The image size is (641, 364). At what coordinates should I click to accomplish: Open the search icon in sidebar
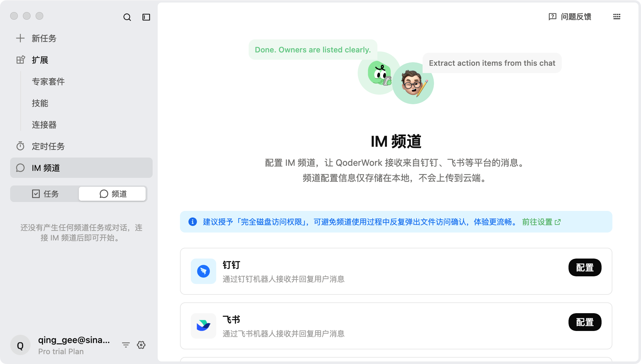click(x=127, y=17)
